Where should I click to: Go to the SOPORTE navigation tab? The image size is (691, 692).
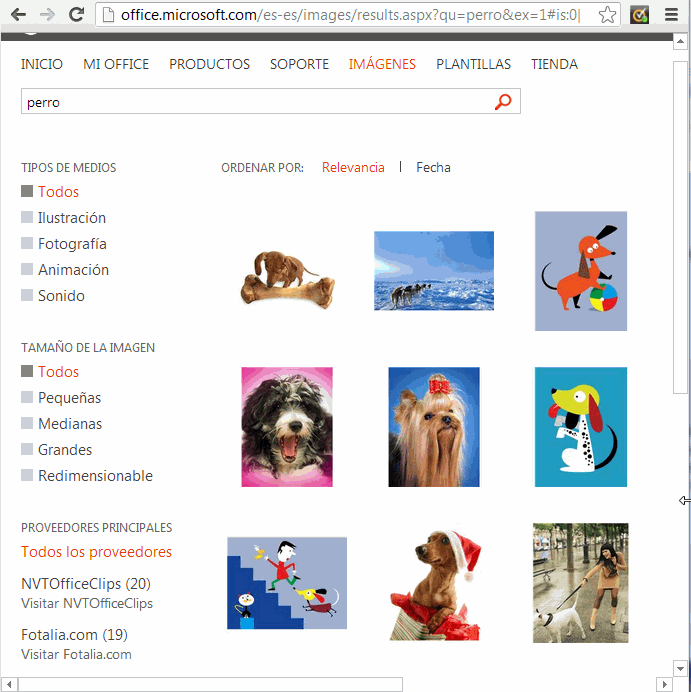click(x=299, y=64)
